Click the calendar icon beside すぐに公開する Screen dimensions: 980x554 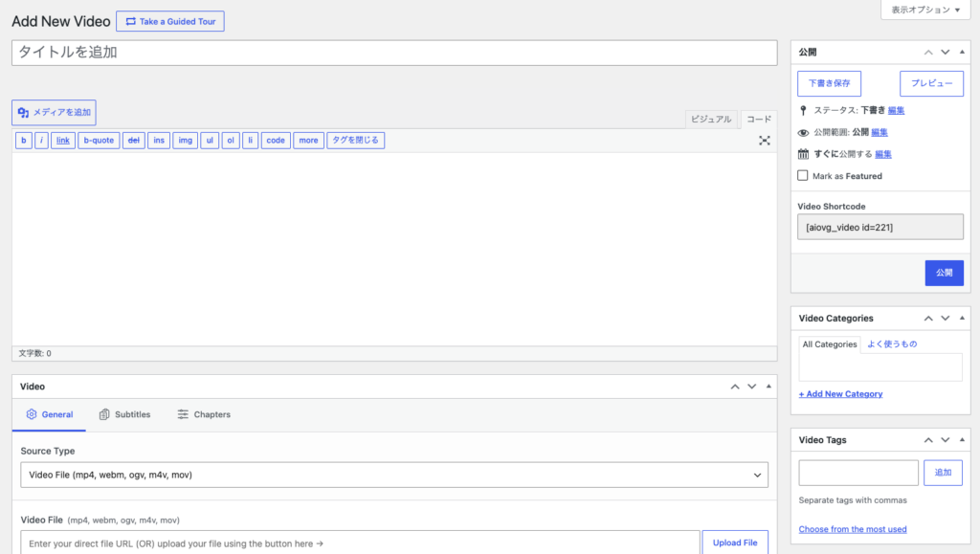point(803,154)
